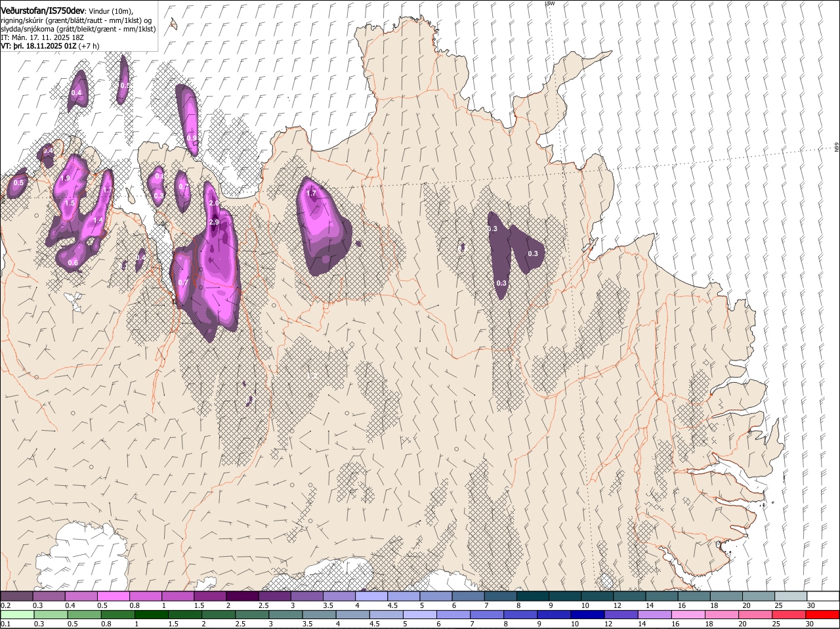
Task: Click the '3.5' label under the snow scale
Action: pyautogui.click(x=328, y=605)
